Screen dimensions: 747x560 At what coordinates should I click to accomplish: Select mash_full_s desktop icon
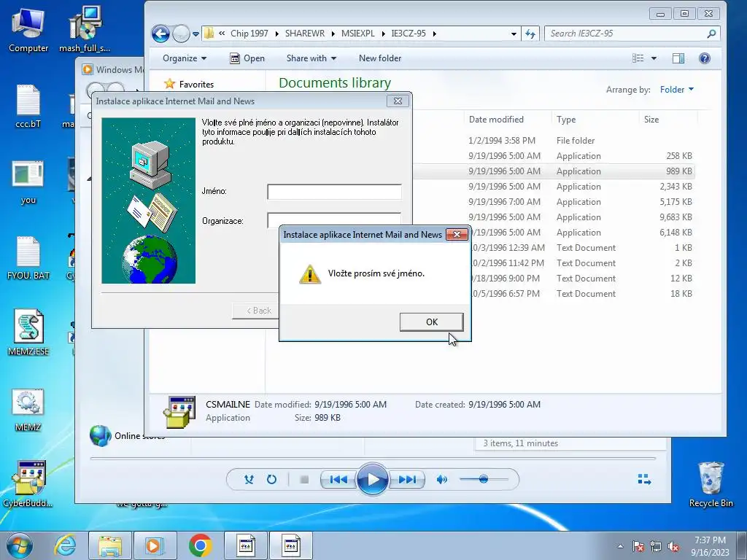[85, 29]
